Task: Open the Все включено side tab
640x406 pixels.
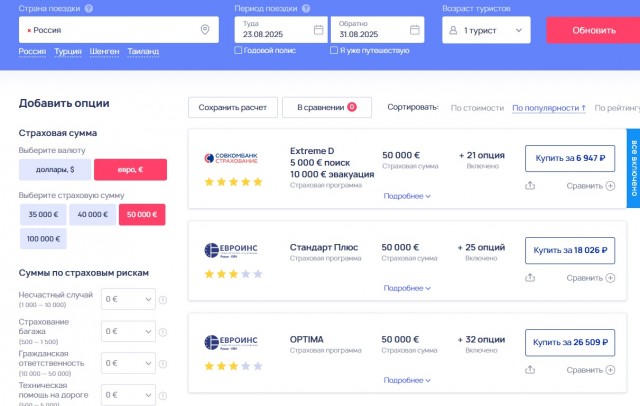Action: click(633, 169)
